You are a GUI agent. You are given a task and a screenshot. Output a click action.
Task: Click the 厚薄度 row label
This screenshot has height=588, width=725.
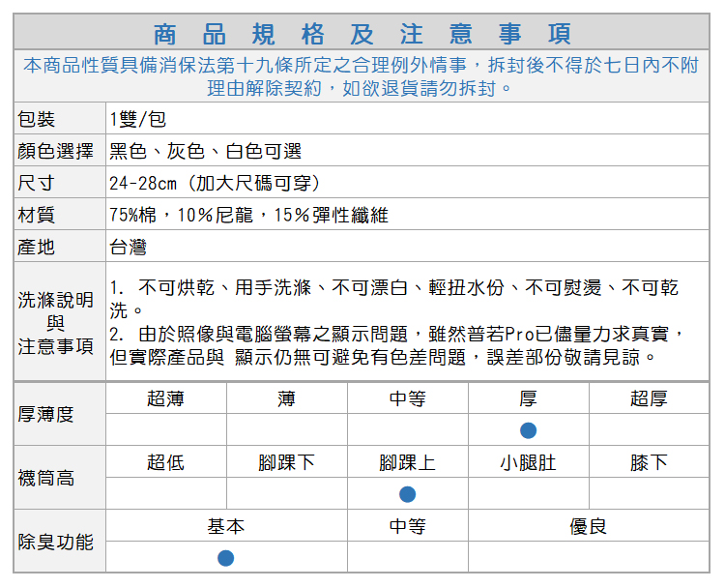pos(45,414)
